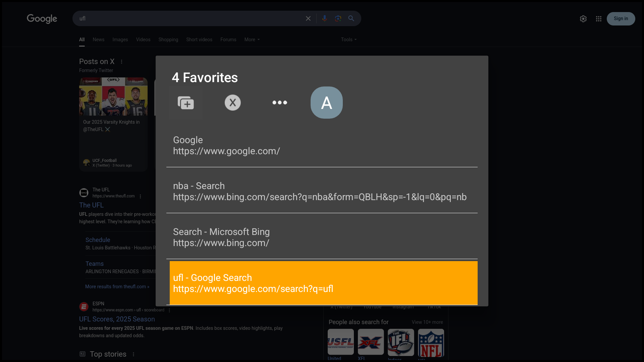Image resolution: width=644 pixels, height=362 pixels.
Task: Open the Teams sitelink
Action: click(95, 264)
